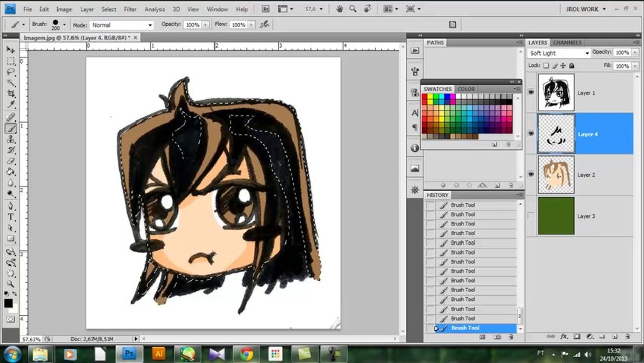Open the Analysis menu
644x363 pixels.
(155, 9)
